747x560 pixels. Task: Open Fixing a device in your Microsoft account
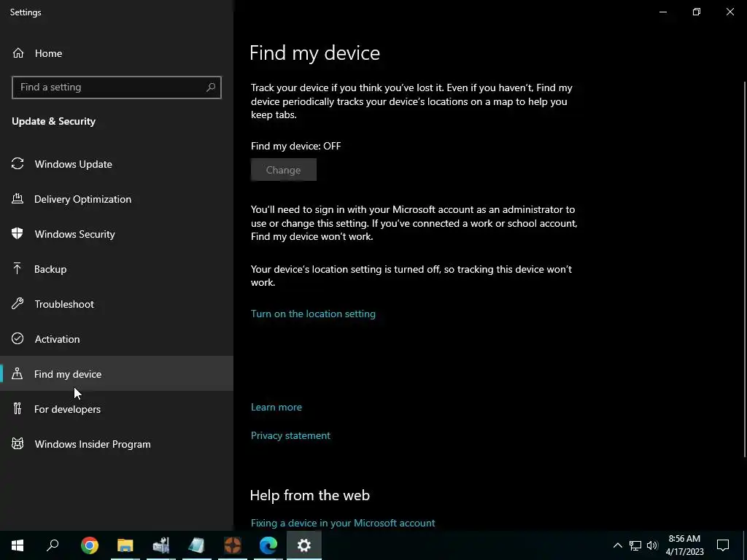(x=343, y=523)
